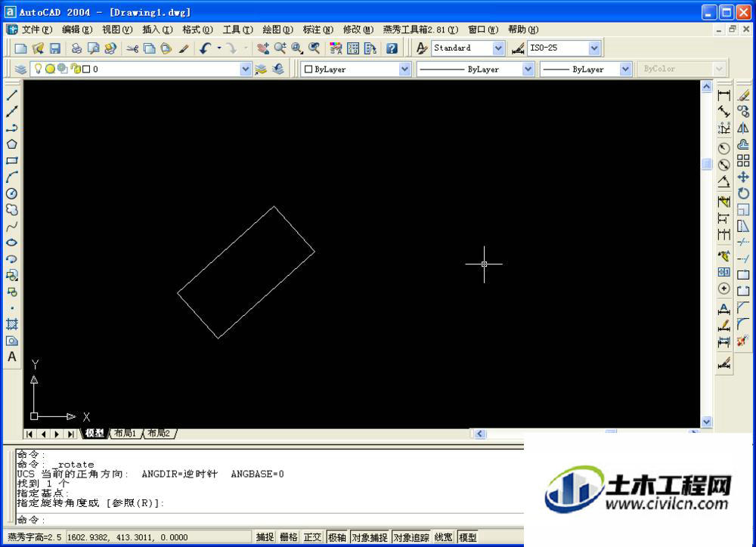Click horizontal scrollbar left arrow
The height and width of the screenshot is (547, 756).
click(x=480, y=434)
